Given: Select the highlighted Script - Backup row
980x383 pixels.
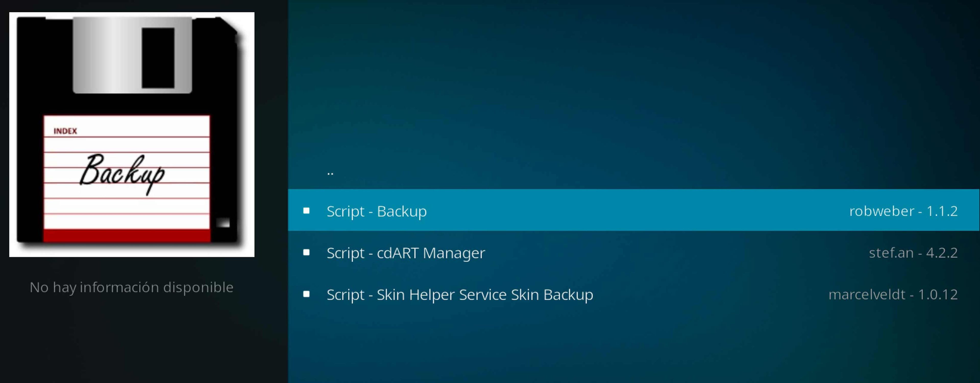Looking at the screenshot, I should tap(377, 211).
